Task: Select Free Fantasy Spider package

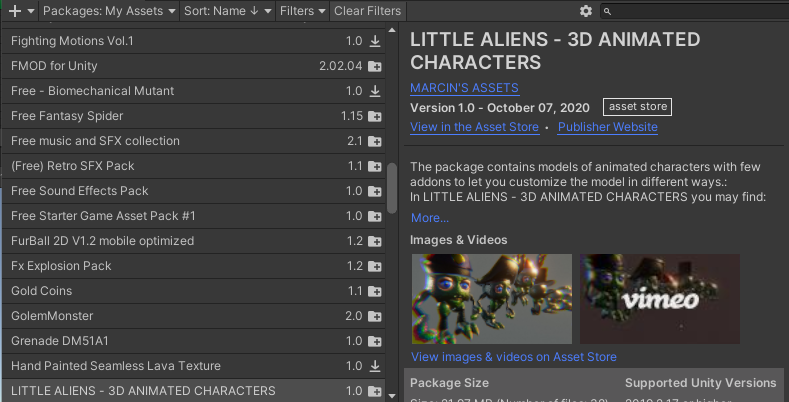Action: pos(194,116)
